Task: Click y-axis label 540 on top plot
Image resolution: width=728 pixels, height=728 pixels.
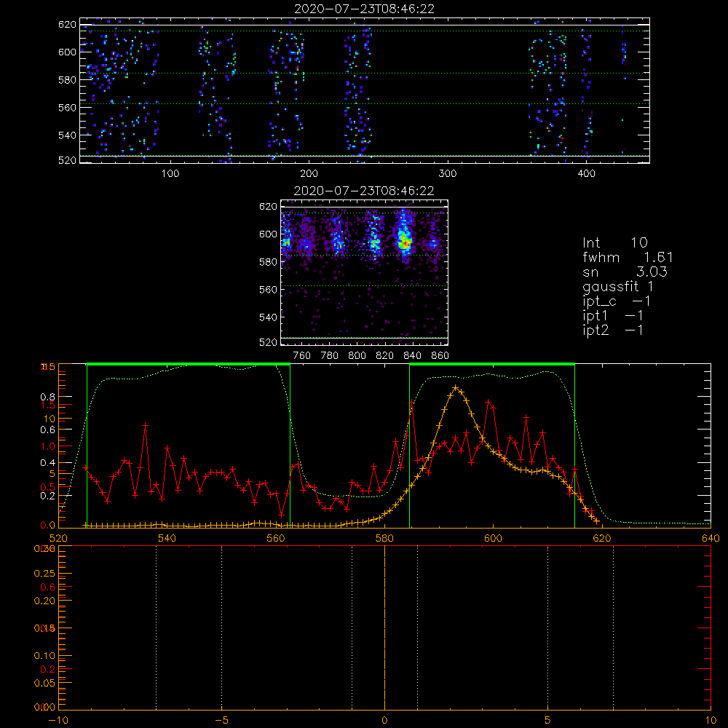Action: (67, 135)
